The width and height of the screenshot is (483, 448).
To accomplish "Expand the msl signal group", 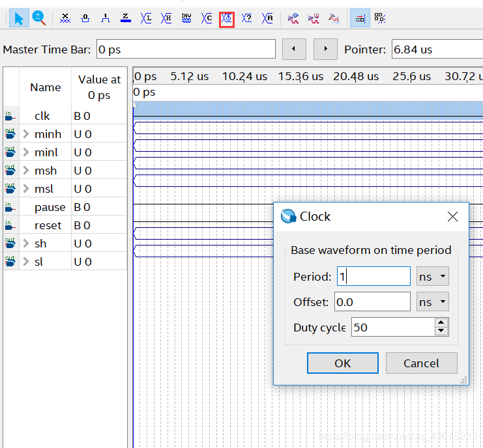I will 26,188.
